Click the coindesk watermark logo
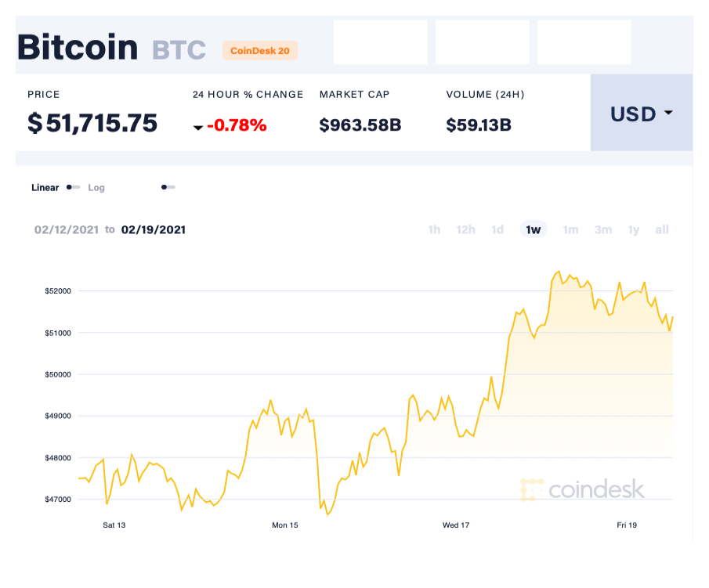The image size is (709, 588). pyautogui.click(x=584, y=490)
